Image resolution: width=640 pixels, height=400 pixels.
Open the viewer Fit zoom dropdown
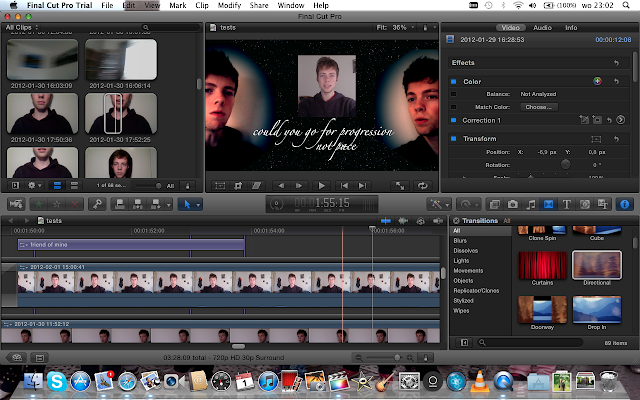pyautogui.click(x=395, y=27)
